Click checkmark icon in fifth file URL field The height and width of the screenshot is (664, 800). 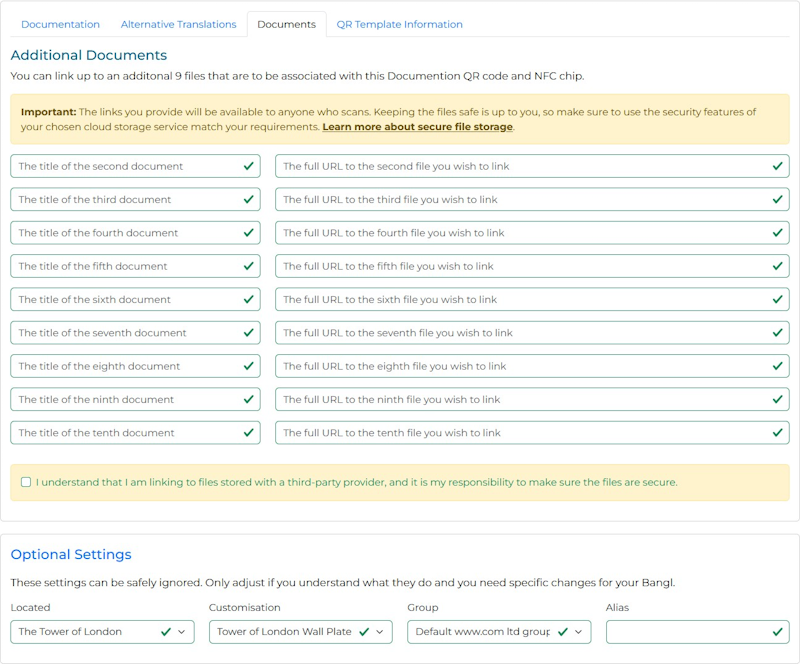[x=777, y=266]
